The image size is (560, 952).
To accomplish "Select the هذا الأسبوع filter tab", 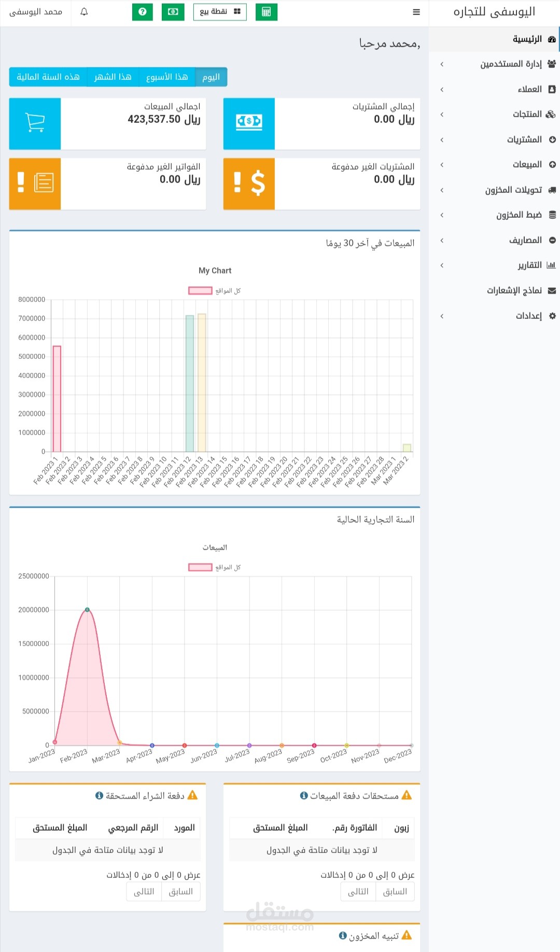I will 167,77.
